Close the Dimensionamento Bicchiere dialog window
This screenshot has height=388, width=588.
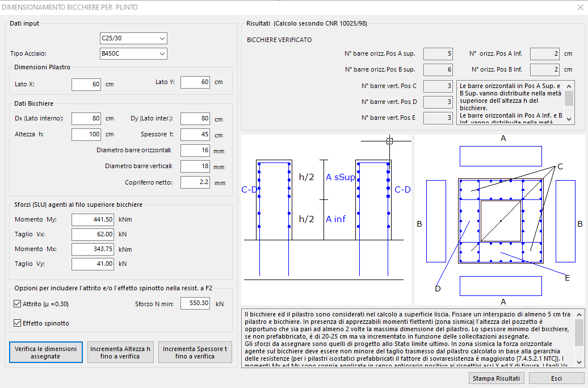tap(580, 7)
